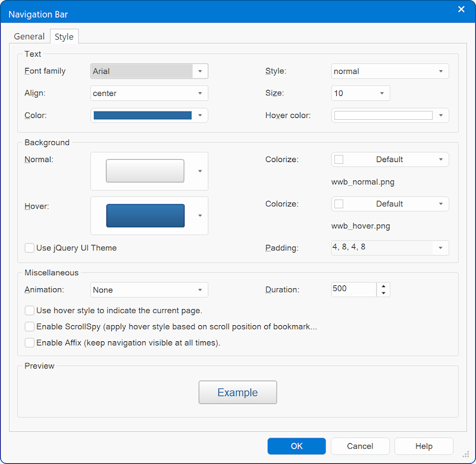Decrease Duration with the down arrow
The image size is (476, 464).
point(383,293)
